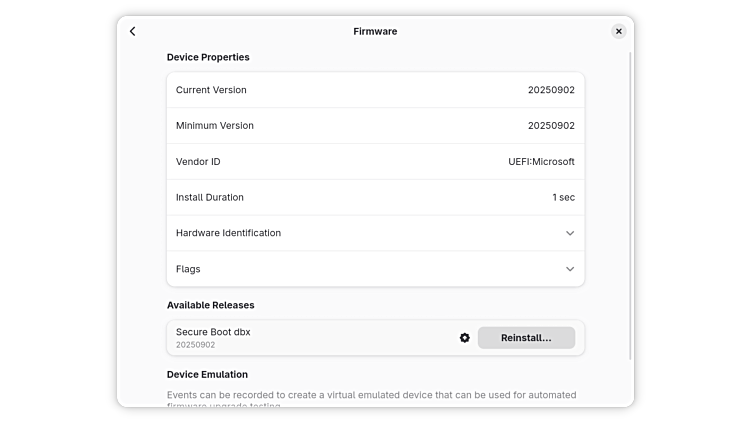752x423 pixels.
Task: Click the Hardware Identification row label
Action: (x=228, y=233)
